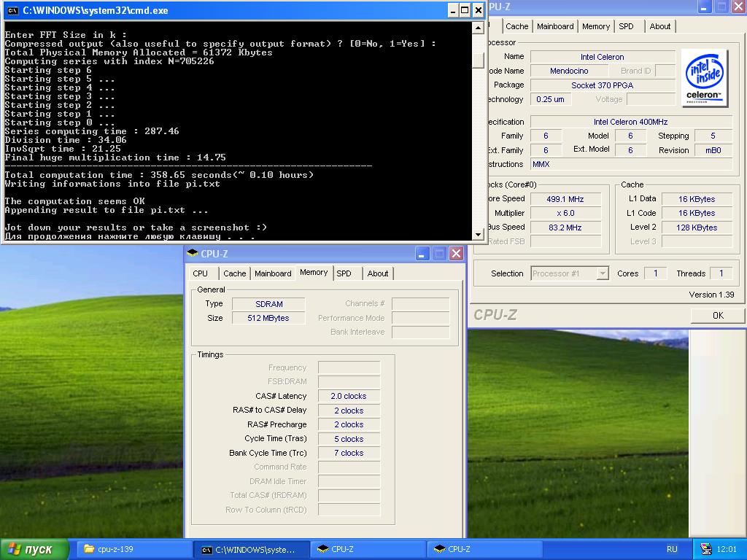Activate first CPU-Z taskbar button
This screenshot has height=560, width=747.
[x=368, y=549]
